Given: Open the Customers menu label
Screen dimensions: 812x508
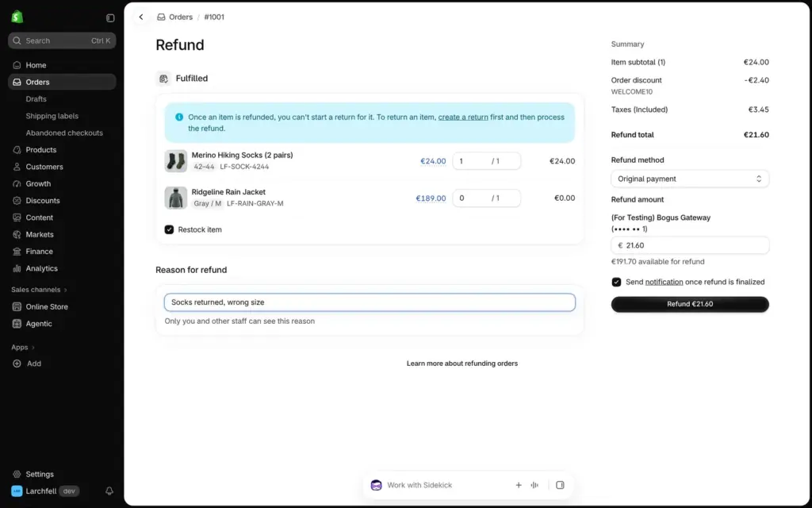Looking at the screenshot, I should [44, 167].
